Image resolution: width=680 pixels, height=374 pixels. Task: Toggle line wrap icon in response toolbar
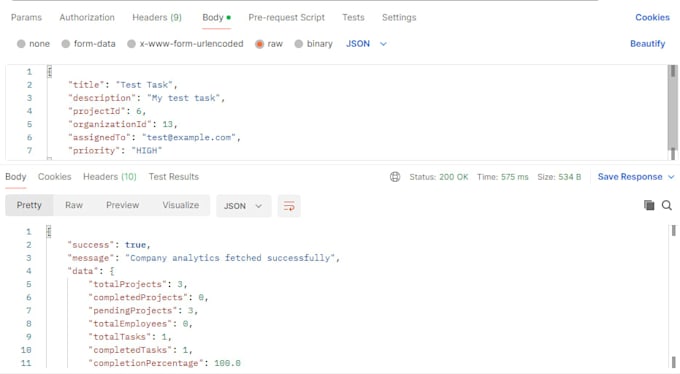289,206
